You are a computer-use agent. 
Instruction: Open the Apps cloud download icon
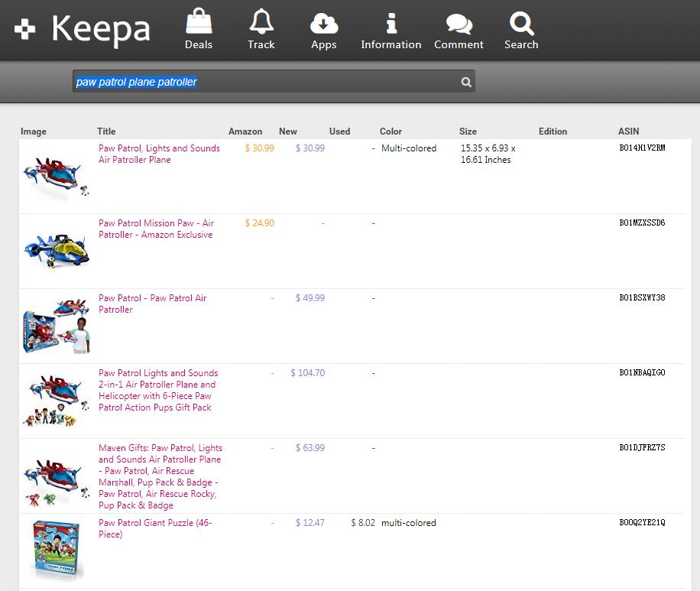click(324, 23)
